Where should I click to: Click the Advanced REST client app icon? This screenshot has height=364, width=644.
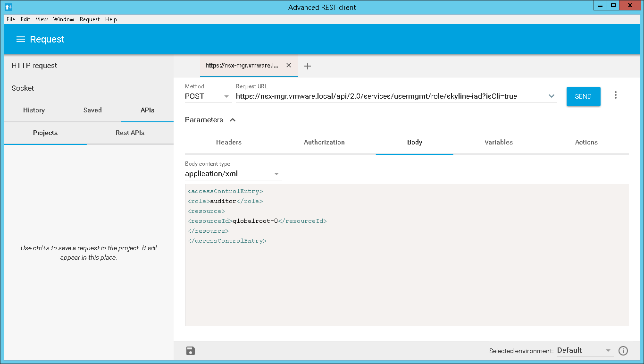8,7
